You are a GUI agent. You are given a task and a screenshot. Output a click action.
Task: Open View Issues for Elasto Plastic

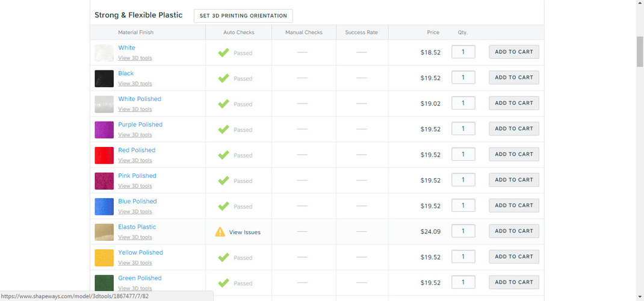pyautogui.click(x=245, y=232)
